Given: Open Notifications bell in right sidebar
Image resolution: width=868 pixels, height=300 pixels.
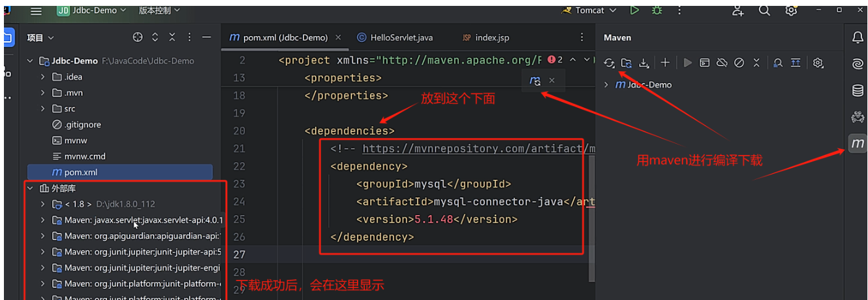Looking at the screenshot, I should (x=858, y=38).
